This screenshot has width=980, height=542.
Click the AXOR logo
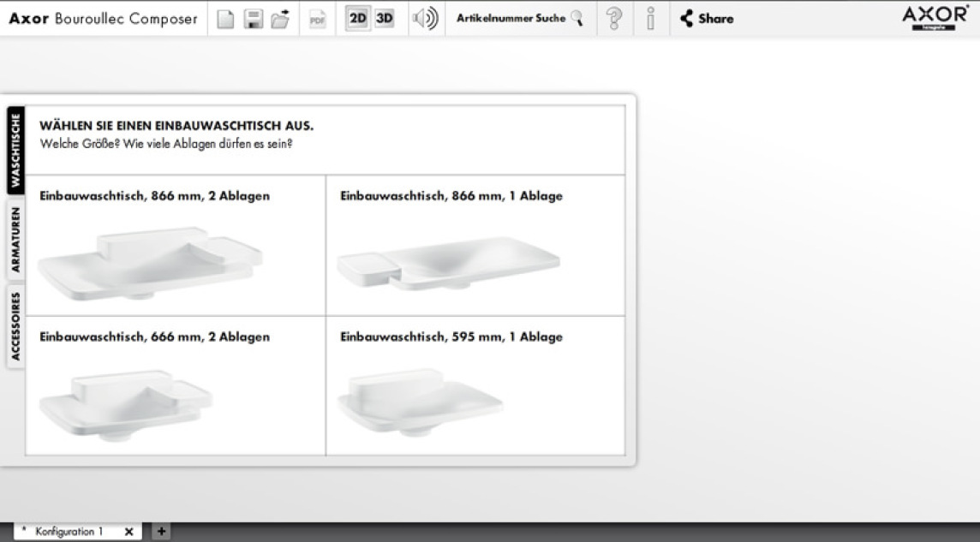click(935, 17)
